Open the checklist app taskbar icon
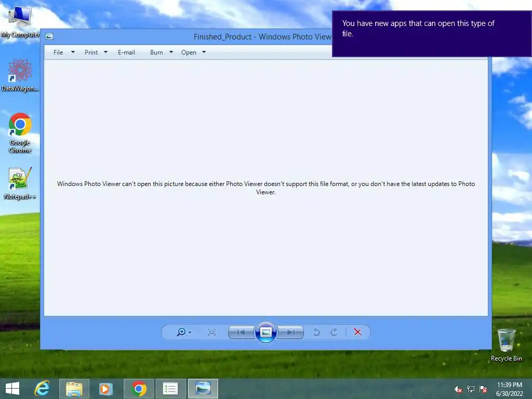This screenshot has width=532, height=399. (x=170, y=389)
